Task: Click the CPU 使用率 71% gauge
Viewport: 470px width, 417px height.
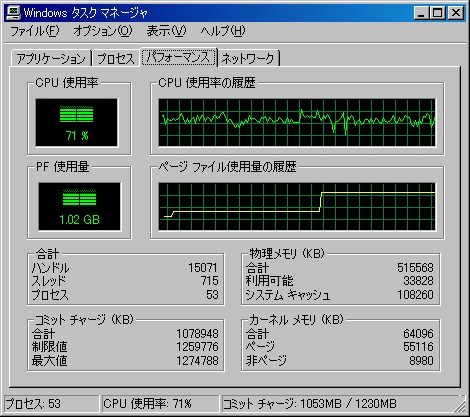Action: pyautogui.click(x=77, y=123)
